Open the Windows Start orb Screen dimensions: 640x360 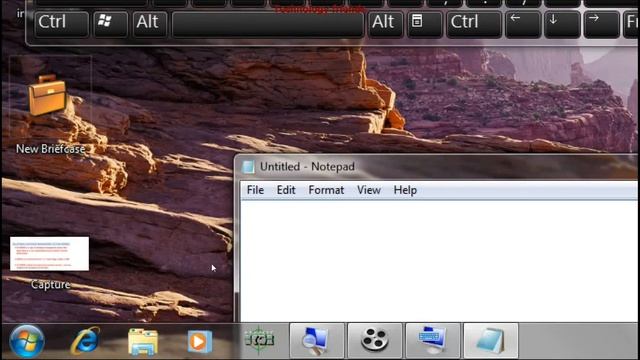27,341
